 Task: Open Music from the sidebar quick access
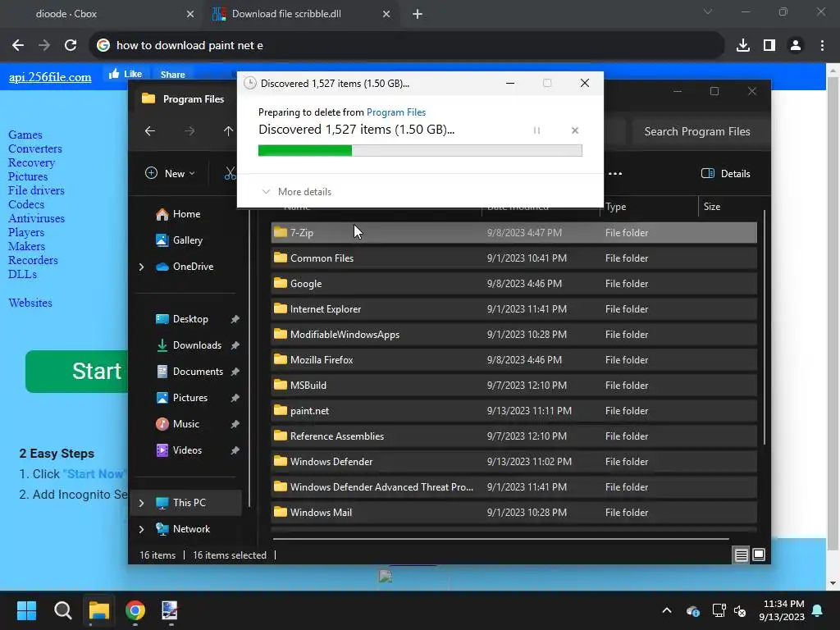pos(185,424)
